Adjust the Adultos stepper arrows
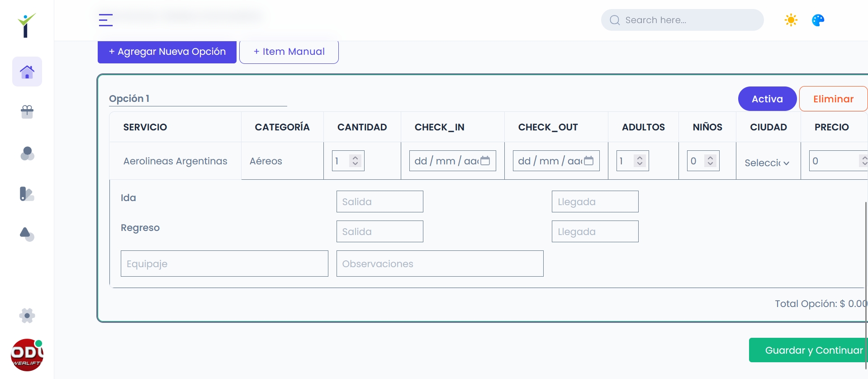 click(640, 161)
